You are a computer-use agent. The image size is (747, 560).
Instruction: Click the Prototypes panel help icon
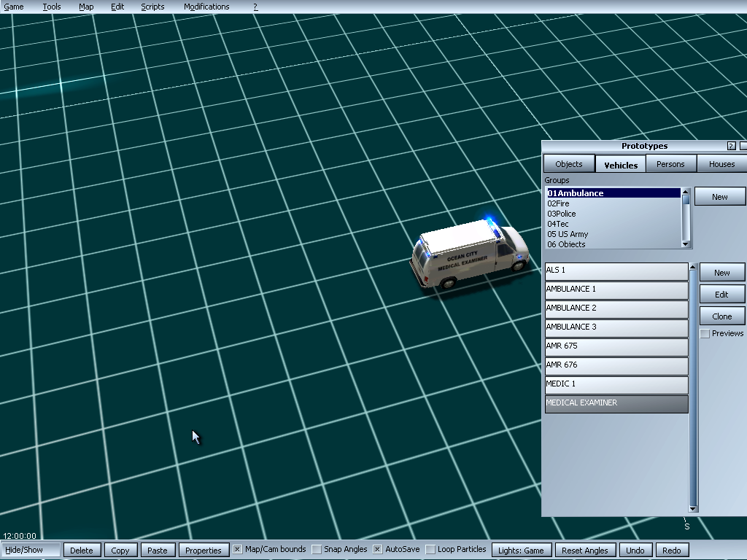(731, 146)
